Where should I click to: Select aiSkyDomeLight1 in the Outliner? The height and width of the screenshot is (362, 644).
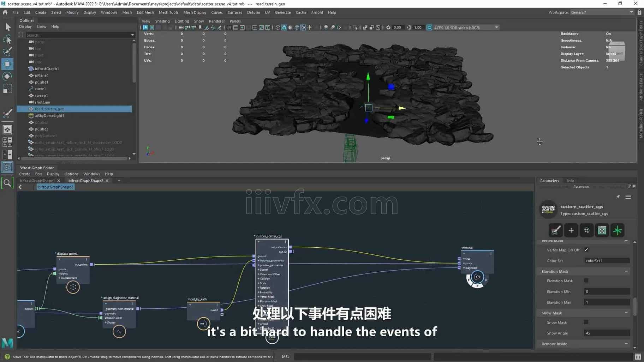click(x=49, y=116)
